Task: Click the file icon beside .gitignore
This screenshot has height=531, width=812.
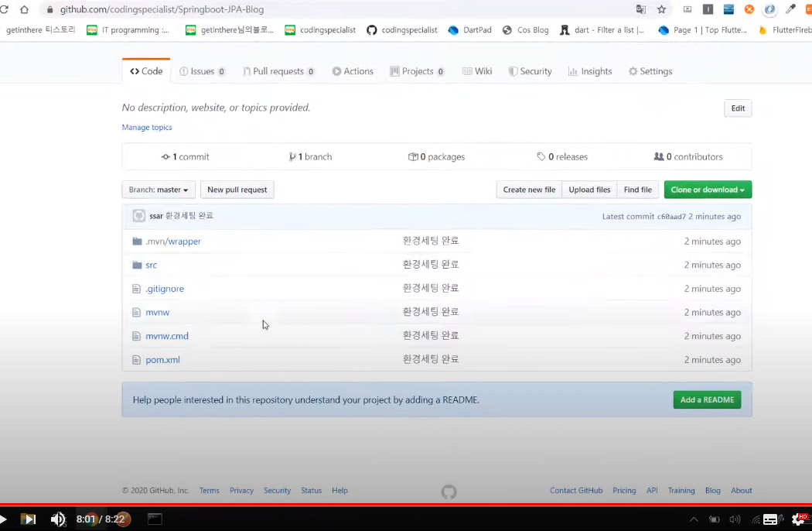Action: click(136, 289)
